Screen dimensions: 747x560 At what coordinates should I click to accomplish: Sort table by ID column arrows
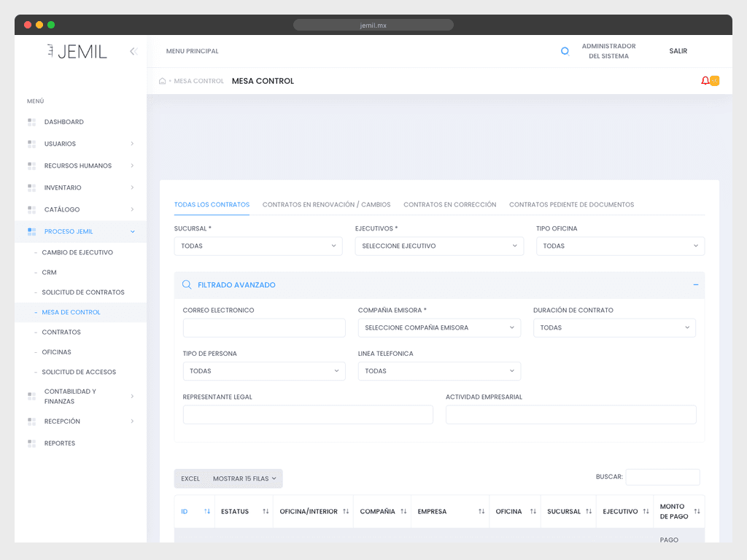coord(207,511)
